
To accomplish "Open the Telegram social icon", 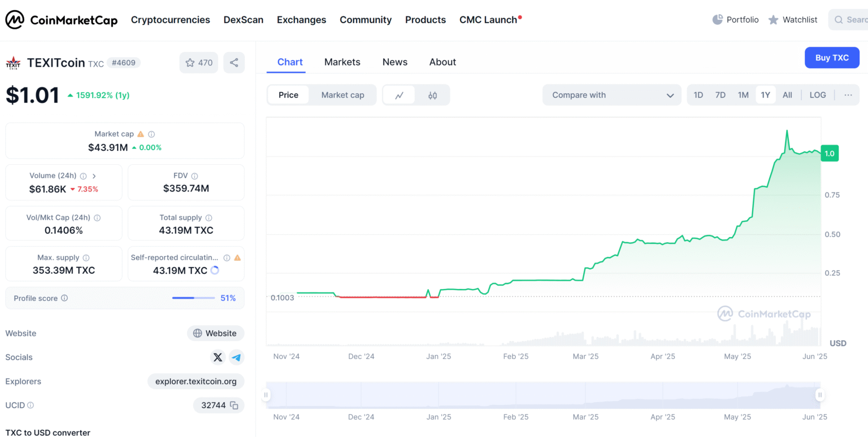I will coord(236,357).
